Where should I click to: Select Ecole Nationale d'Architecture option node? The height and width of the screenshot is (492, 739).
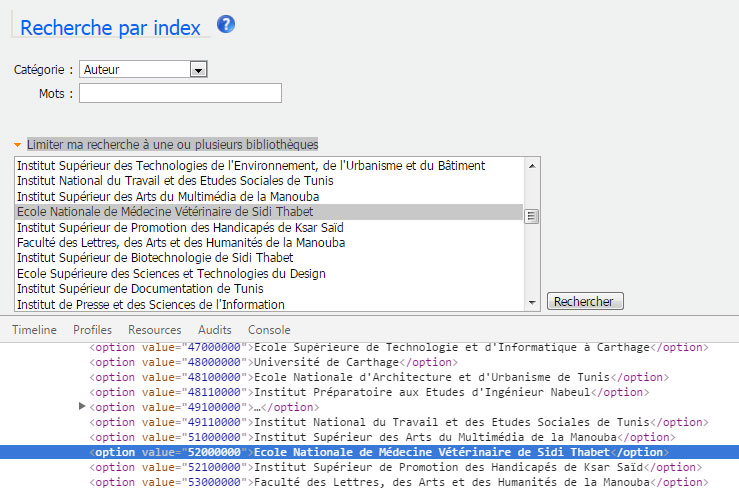tap(379, 377)
